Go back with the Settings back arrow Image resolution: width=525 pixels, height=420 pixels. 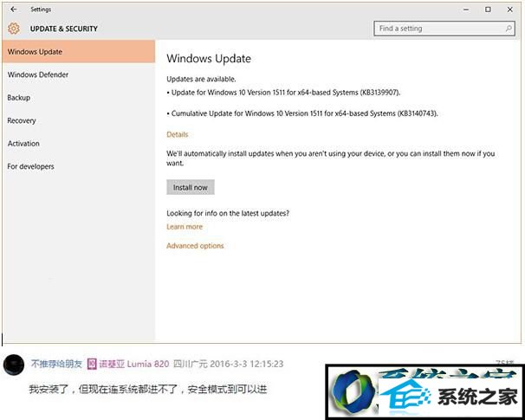[x=13, y=10]
